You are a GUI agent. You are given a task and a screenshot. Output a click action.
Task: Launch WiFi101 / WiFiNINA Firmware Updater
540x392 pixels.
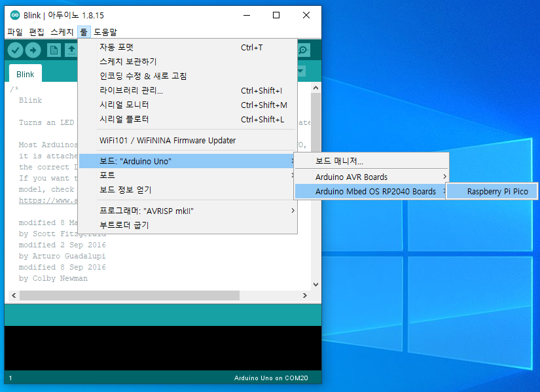pyautogui.click(x=188, y=141)
